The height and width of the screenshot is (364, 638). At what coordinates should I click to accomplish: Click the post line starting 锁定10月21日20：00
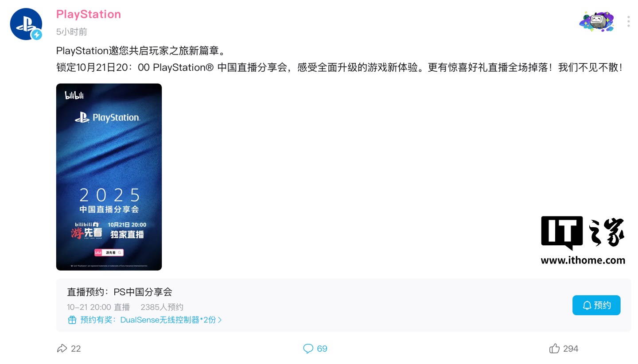coord(339,68)
